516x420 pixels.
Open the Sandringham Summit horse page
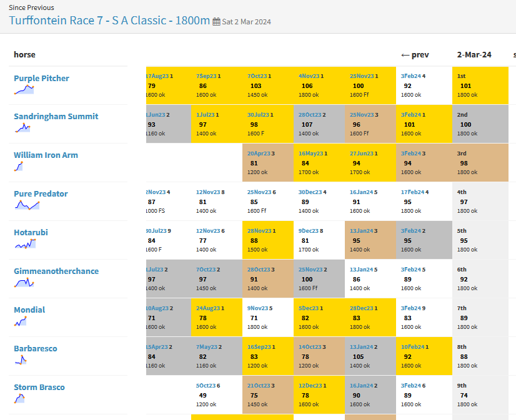tap(56, 116)
